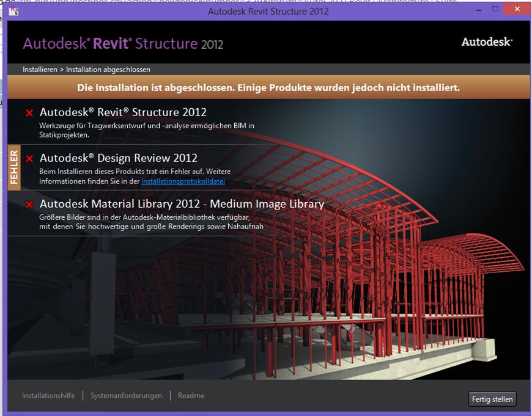Open the Readme link
The width and height of the screenshot is (532, 416).
pos(191,396)
